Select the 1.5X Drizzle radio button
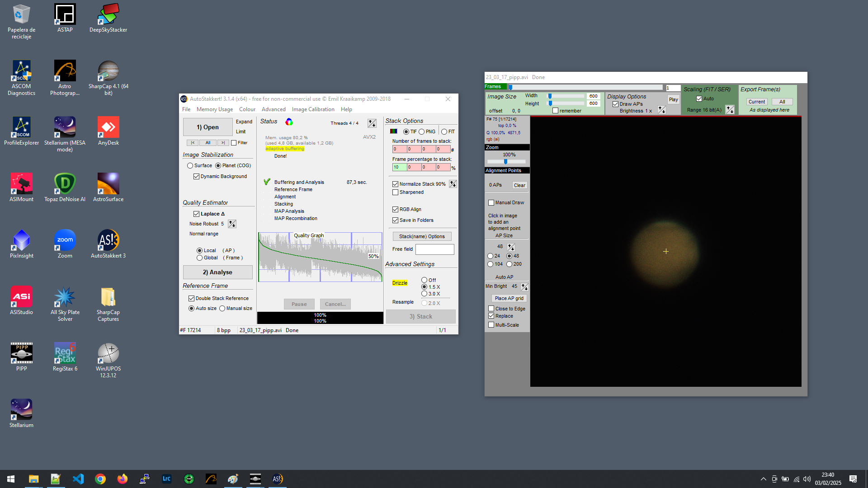 [x=423, y=287]
